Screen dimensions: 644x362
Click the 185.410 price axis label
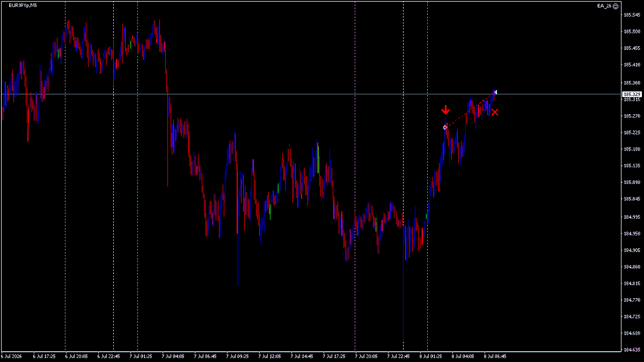point(632,64)
